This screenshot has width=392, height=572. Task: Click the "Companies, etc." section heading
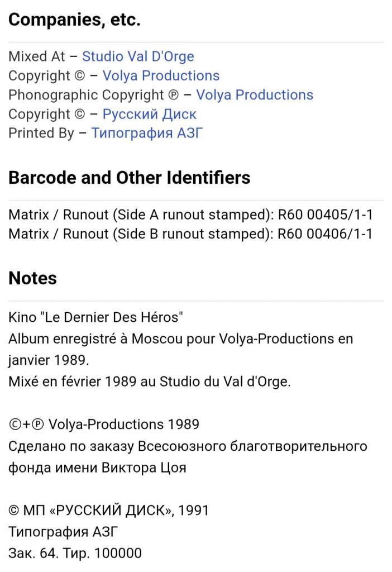(x=74, y=20)
